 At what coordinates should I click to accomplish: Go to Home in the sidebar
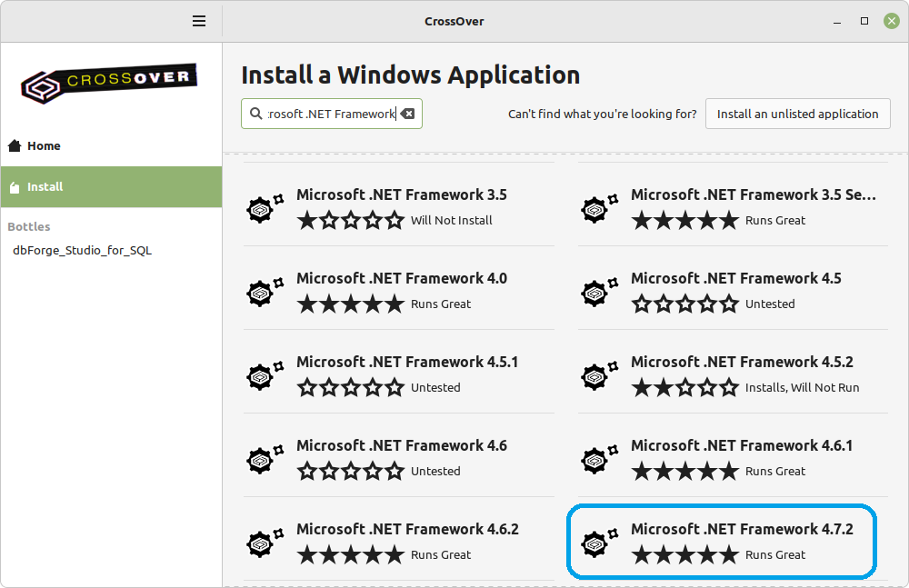tap(44, 145)
